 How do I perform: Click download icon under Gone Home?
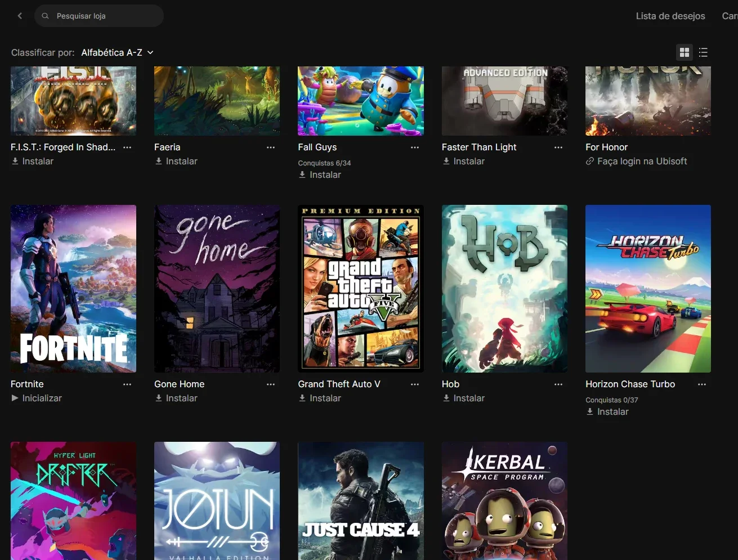point(159,398)
